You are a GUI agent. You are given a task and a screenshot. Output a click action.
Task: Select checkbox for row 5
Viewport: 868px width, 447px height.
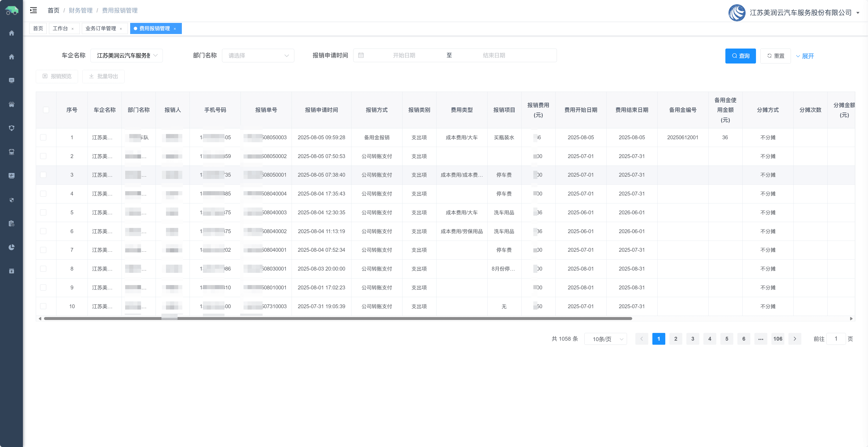[x=44, y=212]
